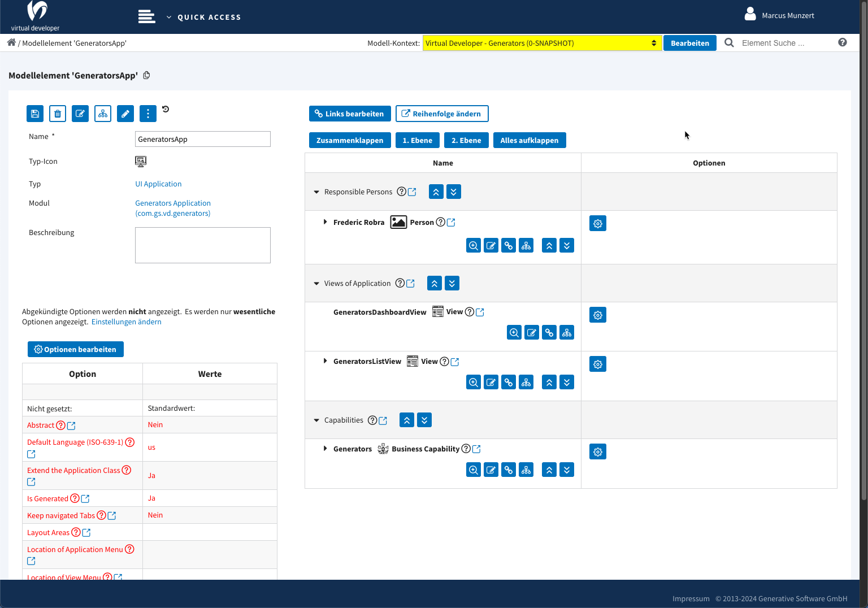Viewport: 868px width, 608px height.
Task: Click the Extend the Application Class option
Action: coord(73,470)
